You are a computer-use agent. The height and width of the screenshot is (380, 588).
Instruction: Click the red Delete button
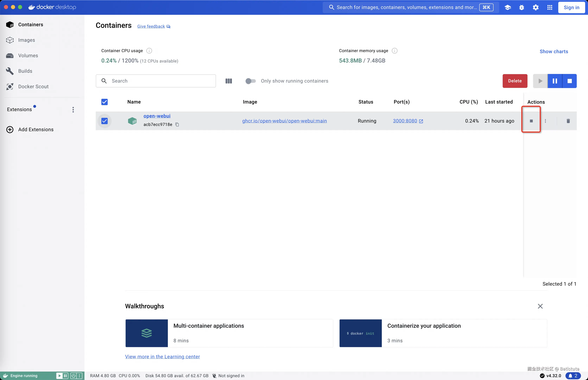(515, 81)
